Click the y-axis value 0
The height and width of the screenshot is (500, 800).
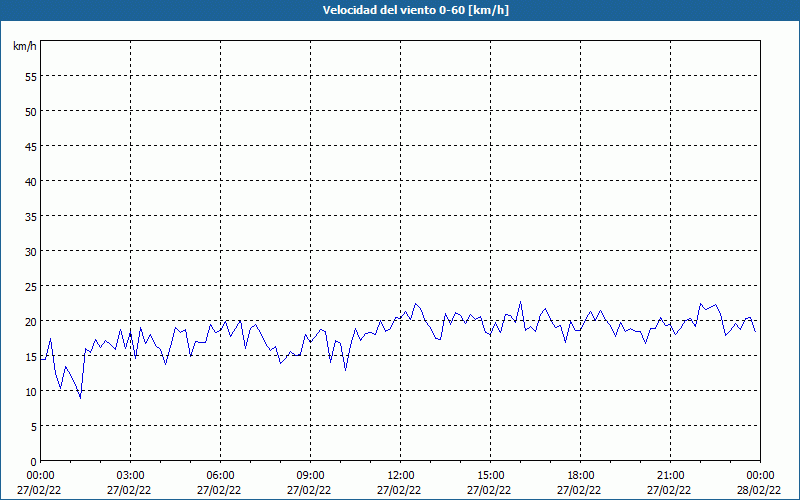pyautogui.click(x=34, y=462)
